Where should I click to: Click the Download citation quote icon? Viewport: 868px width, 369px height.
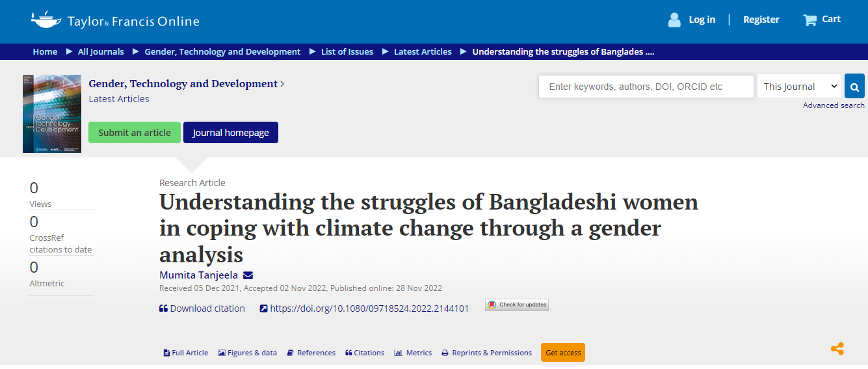pos(163,308)
